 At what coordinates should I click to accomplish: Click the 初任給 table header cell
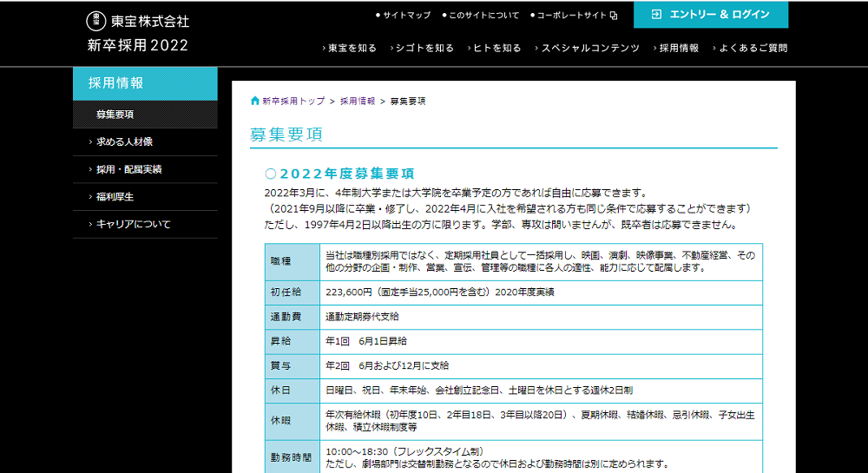coord(293,292)
